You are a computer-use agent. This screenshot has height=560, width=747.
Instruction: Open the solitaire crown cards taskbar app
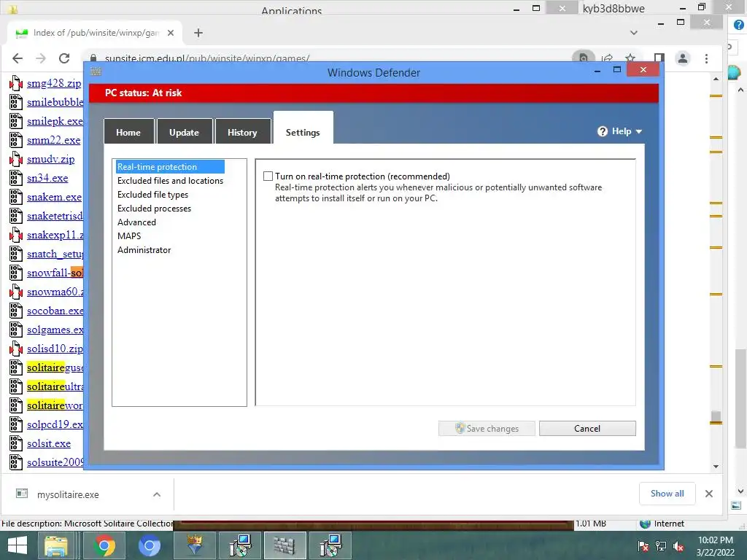[194, 545]
